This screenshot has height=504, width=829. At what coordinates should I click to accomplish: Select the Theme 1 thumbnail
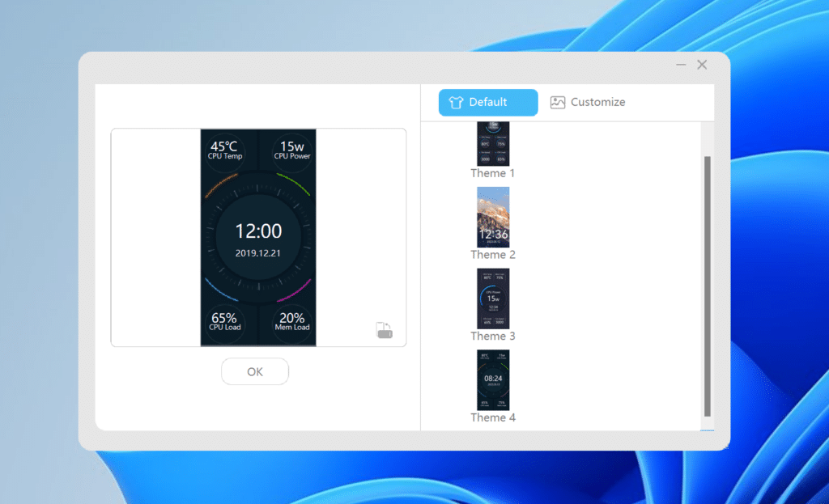pyautogui.click(x=493, y=144)
